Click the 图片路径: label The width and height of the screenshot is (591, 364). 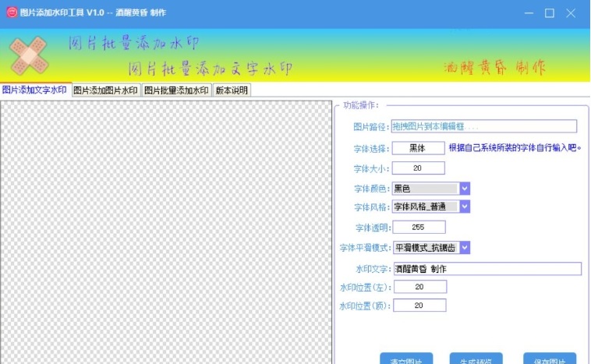371,127
